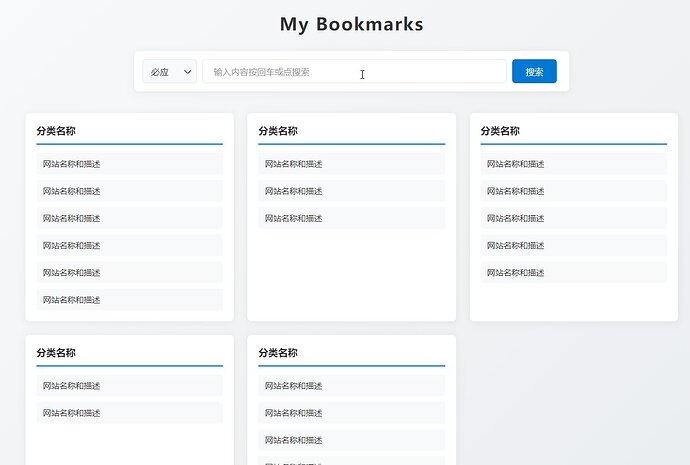This screenshot has height=465, width=690.
Task: Open the 必应 search engine dropdown
Action: 169,72
